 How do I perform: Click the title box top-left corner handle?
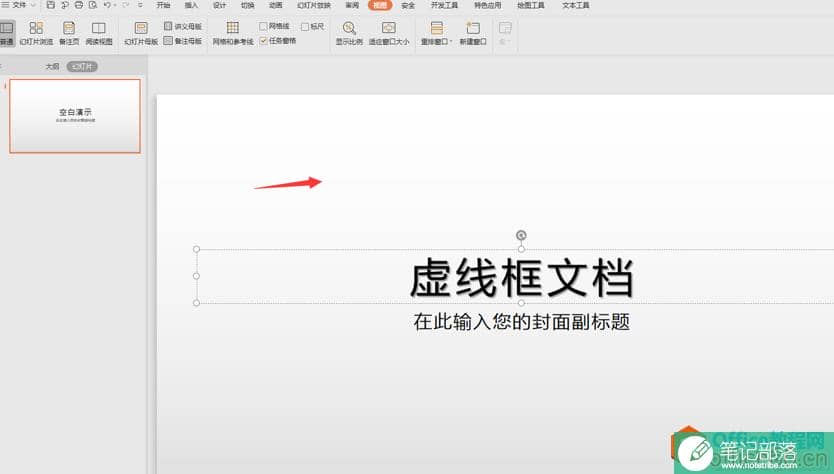pos(197,249)
